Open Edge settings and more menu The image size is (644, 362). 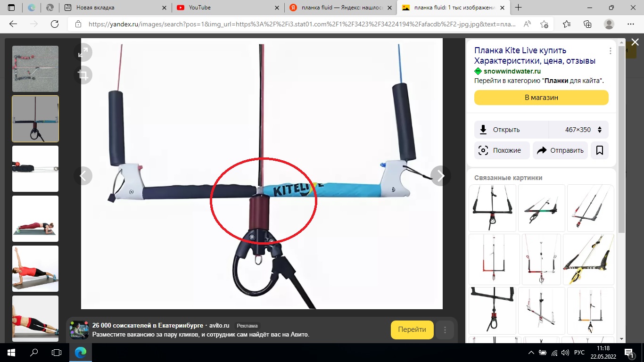(x=631, y=24)
